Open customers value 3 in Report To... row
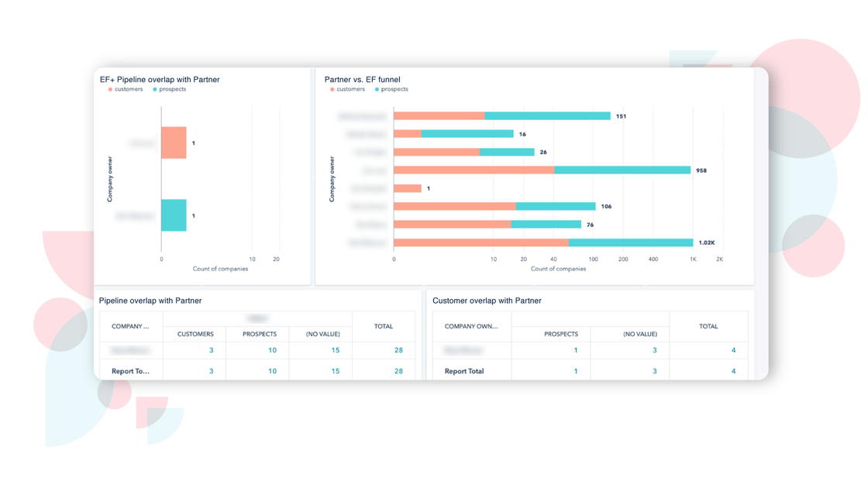The width and height of the screenshot is (868, 481). click(x=211, y=372)
